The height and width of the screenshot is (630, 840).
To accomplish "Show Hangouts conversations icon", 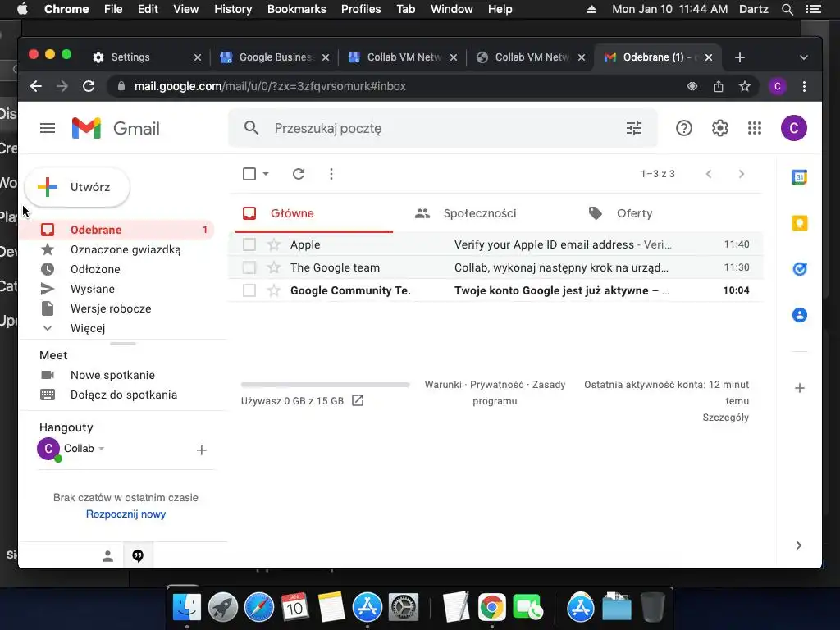I will point(138,556).
